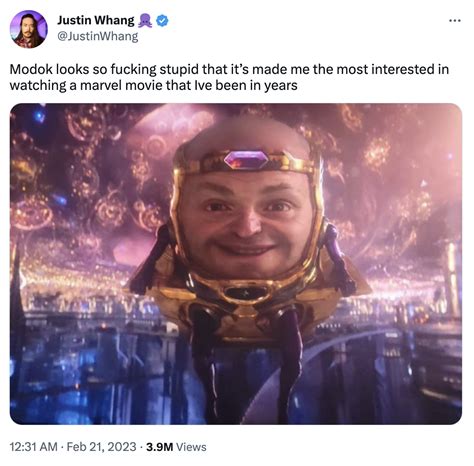
Task: Click the Views label after the count
Action: click(191, 447)
